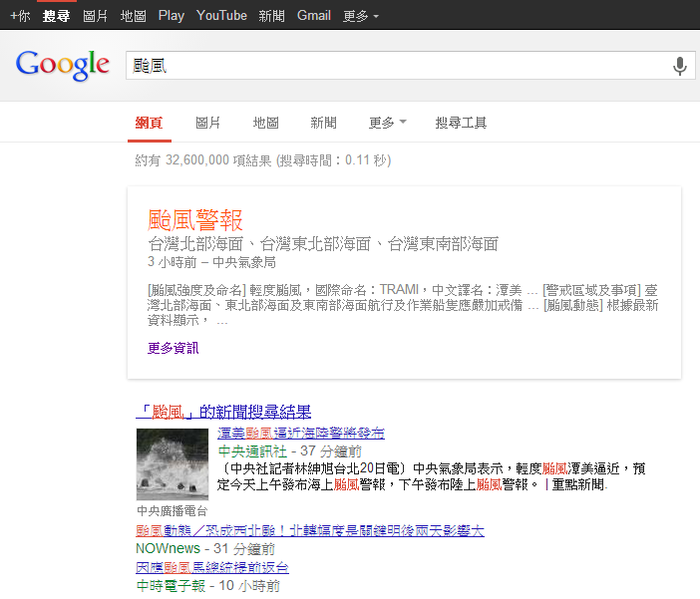Open the 因應颱風馬總統提前返台 news link
The width and height of the screenshot is (700, 599).
click(212, 567)
